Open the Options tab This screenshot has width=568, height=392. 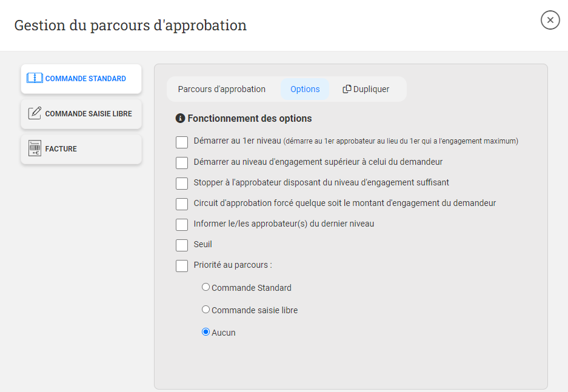click(x=305, y=89)
